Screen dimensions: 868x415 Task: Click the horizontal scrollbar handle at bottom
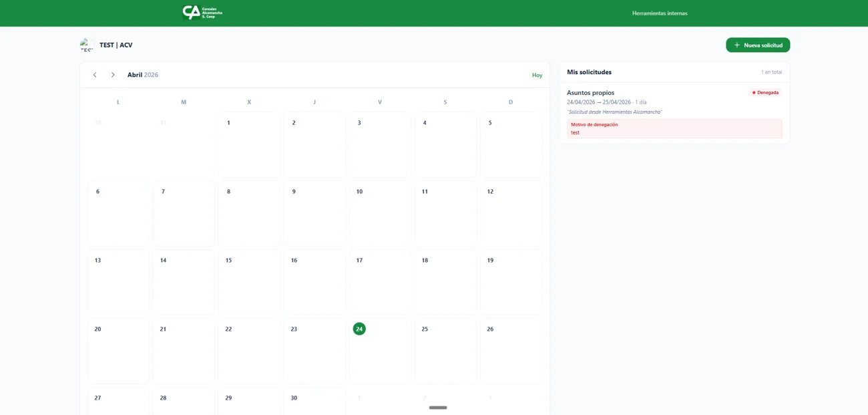(438, 408)
